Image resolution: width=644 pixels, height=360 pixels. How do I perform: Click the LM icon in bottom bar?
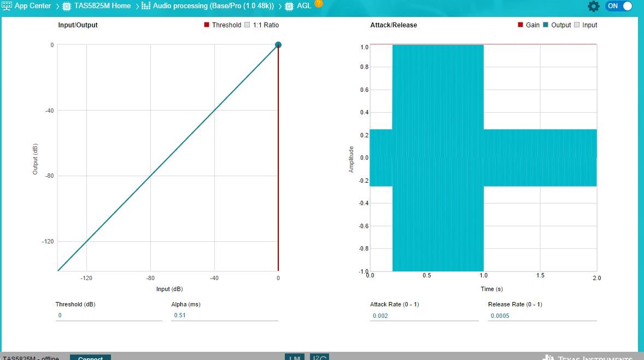coord(295,357)
